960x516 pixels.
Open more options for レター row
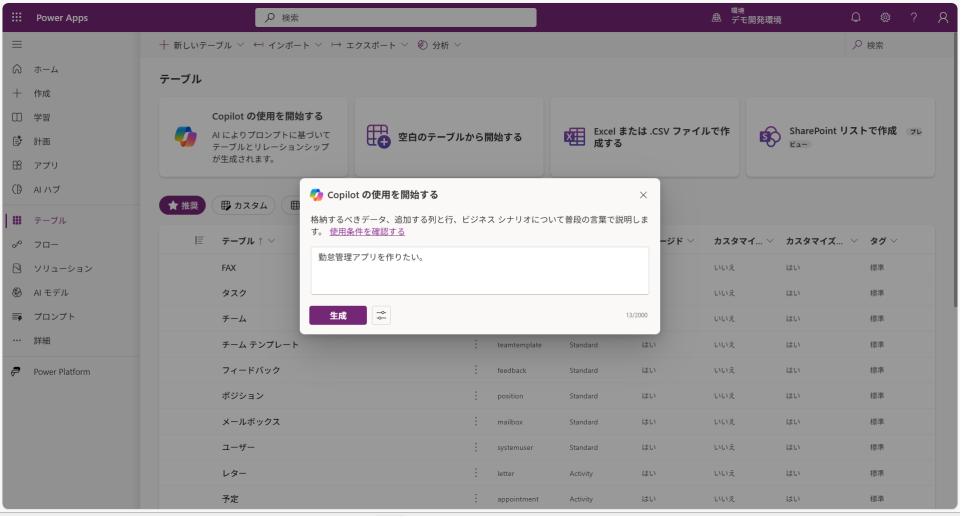(476, 473)
